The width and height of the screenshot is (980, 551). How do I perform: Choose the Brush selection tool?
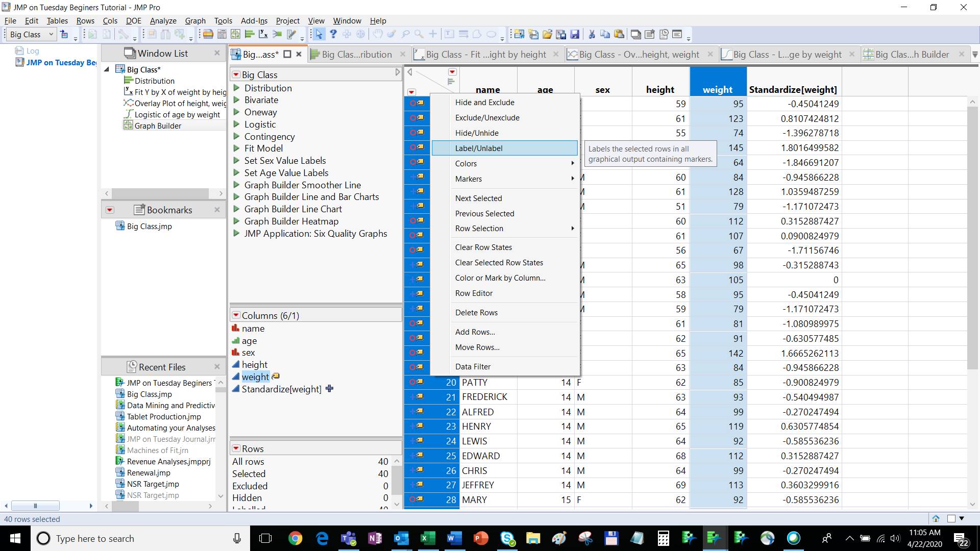pyautogui.click(x=391, y=34)
